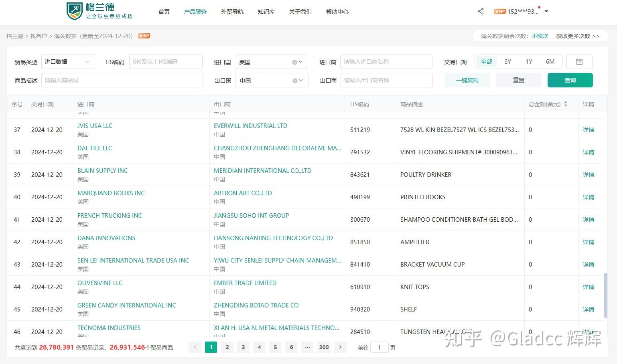The width and height of the screenshot is (617, 364).
Task: Open account dropdown arrow near 152****93
Action: click(x=546, y=12)
